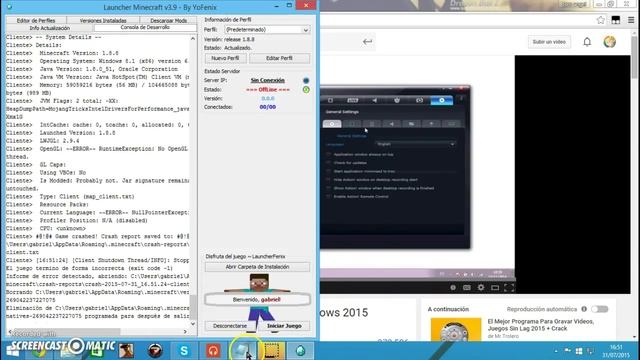Enter fullscreen in the video player
This screenshot has width=640, height=360.
pos(509,288)
